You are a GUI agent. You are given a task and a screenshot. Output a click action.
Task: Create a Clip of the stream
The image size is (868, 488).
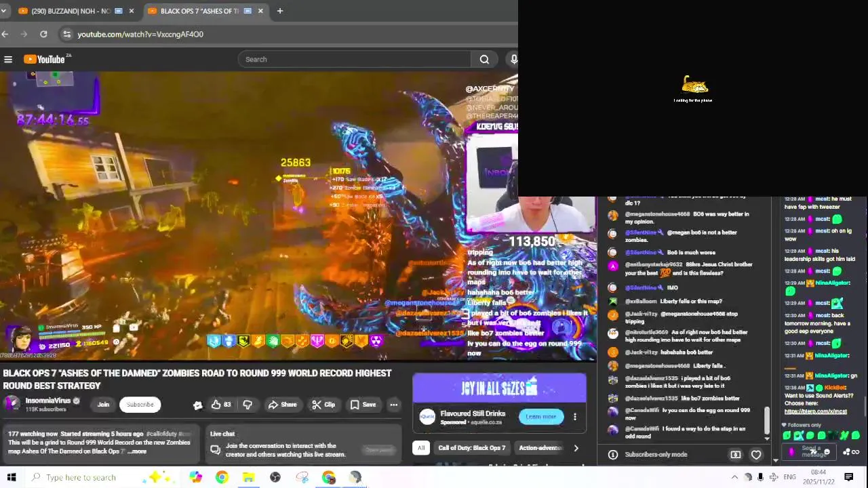(323, 405)
